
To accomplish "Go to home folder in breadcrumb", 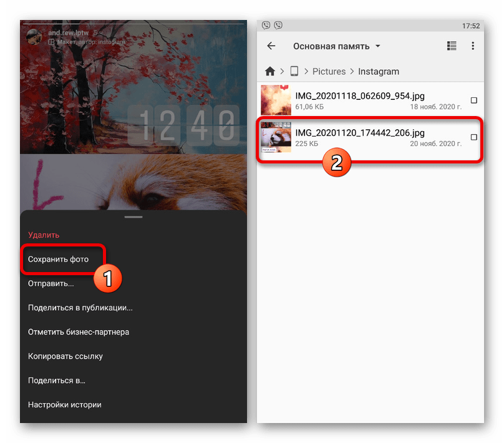I will pos(270,71).
